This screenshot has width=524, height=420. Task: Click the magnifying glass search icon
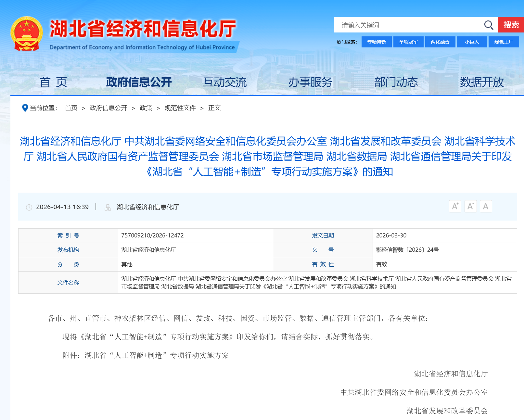click(x=488, y=25)
